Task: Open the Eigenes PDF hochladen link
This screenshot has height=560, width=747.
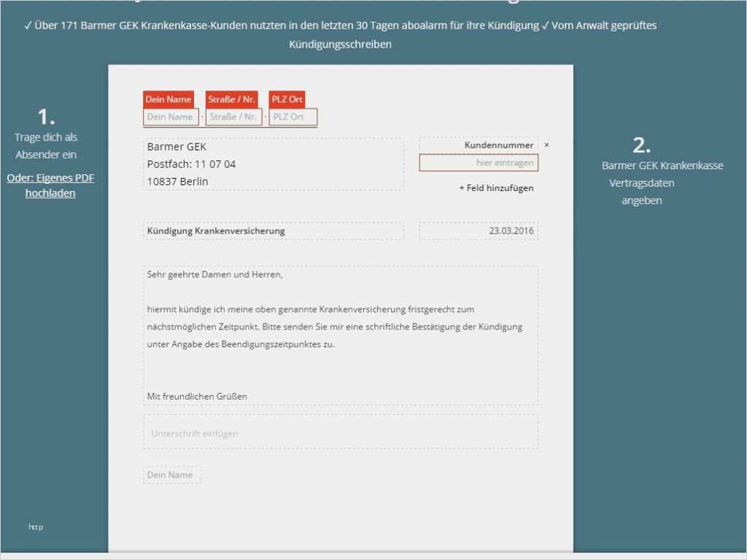Action: tap(51, 186)
